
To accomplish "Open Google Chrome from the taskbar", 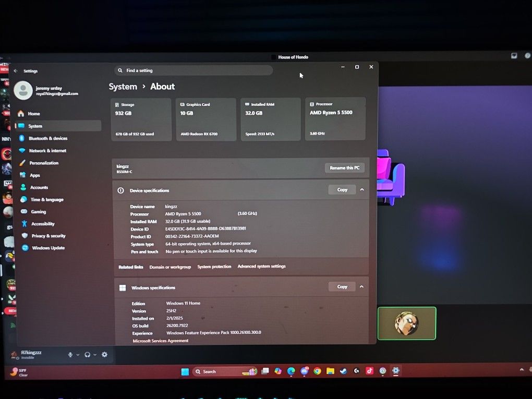I will (317, 371).
